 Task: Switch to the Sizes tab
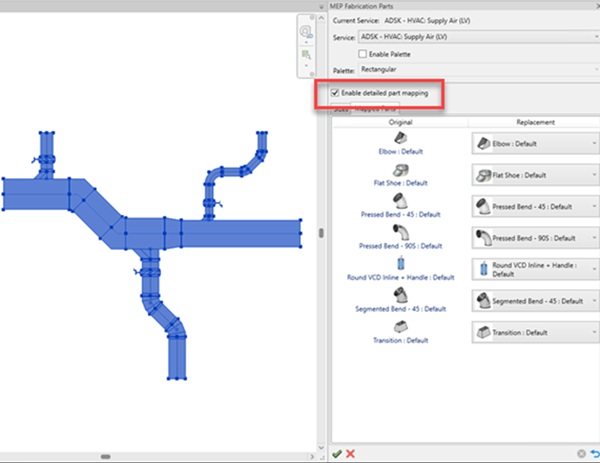[340, 111]
